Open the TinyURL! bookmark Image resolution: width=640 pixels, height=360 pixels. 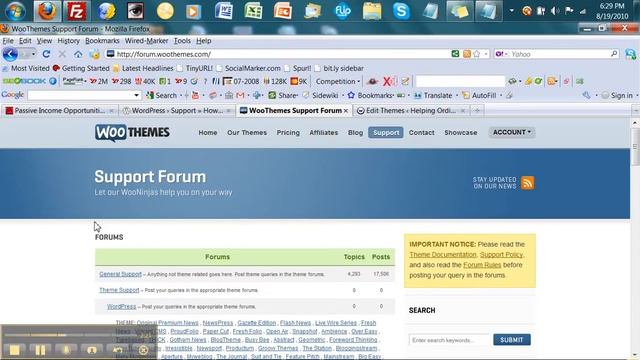click(x=195, y=68)
